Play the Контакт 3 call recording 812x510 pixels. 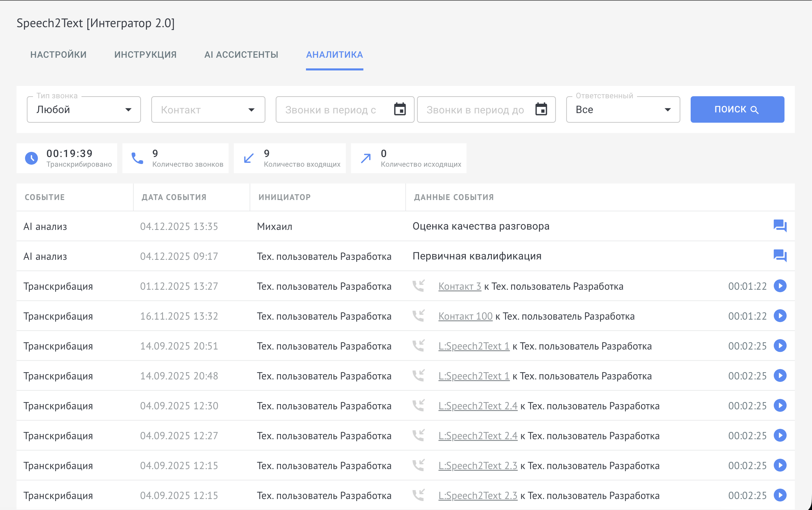tap(780, 286)
